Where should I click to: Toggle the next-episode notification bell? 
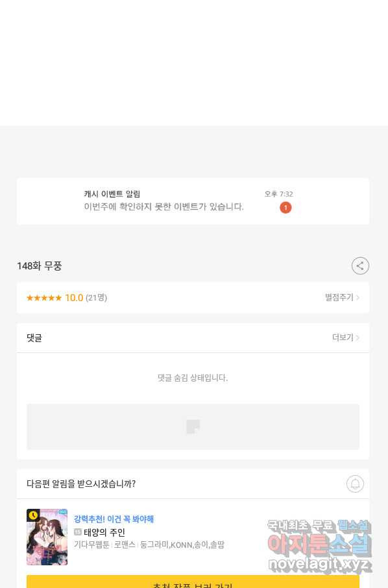(355, 484)
